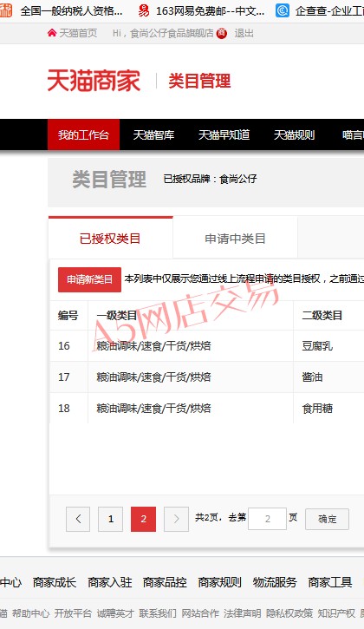Go to 天猫首页 link
The image size is (364, 629).
78,33
